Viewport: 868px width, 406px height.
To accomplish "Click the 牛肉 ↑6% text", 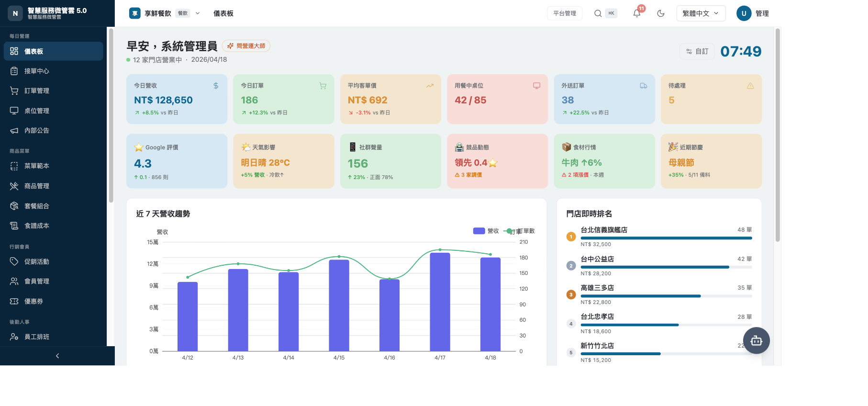I will click(581, 163).
